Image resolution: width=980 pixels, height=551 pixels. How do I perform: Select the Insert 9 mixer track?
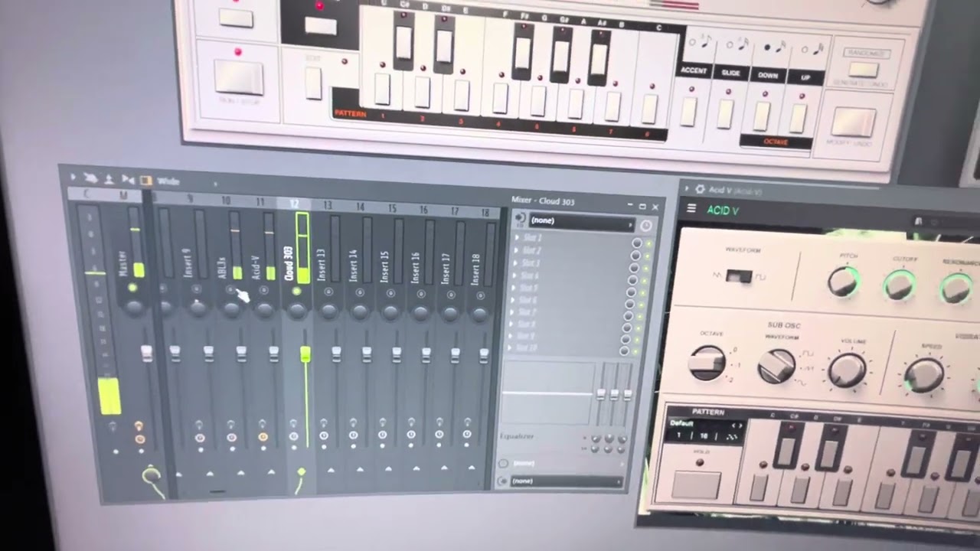[188, 262]
